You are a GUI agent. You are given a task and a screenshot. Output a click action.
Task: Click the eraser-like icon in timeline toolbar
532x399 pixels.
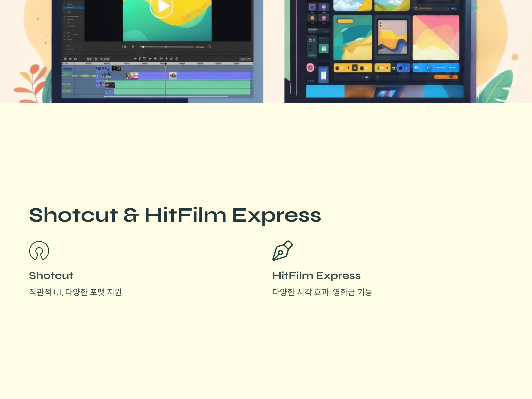[171, 59]
